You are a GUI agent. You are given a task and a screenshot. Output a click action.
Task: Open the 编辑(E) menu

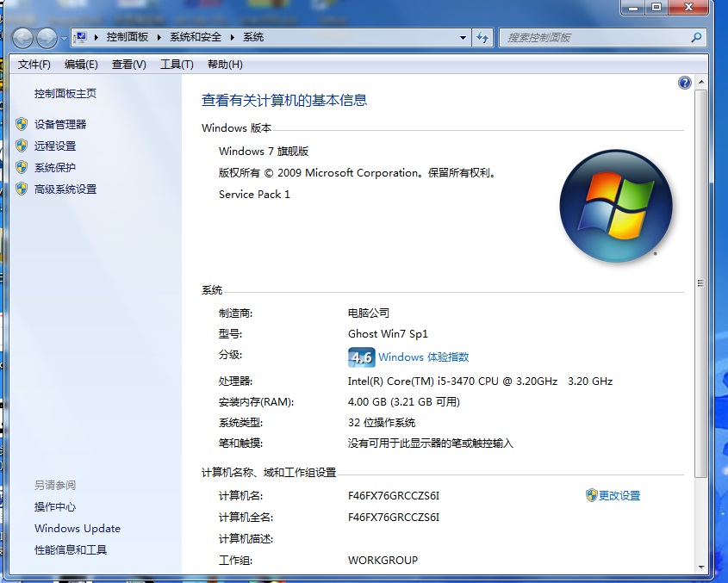coord(81,65)
